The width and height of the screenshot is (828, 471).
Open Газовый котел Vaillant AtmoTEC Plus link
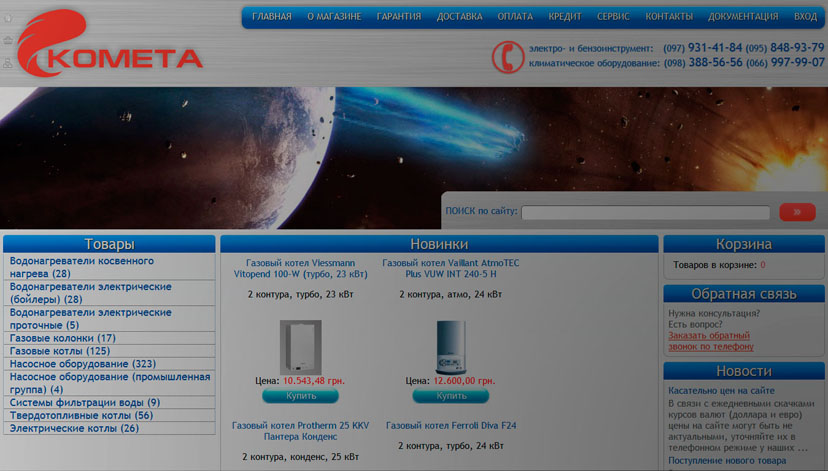coord(450,268)
